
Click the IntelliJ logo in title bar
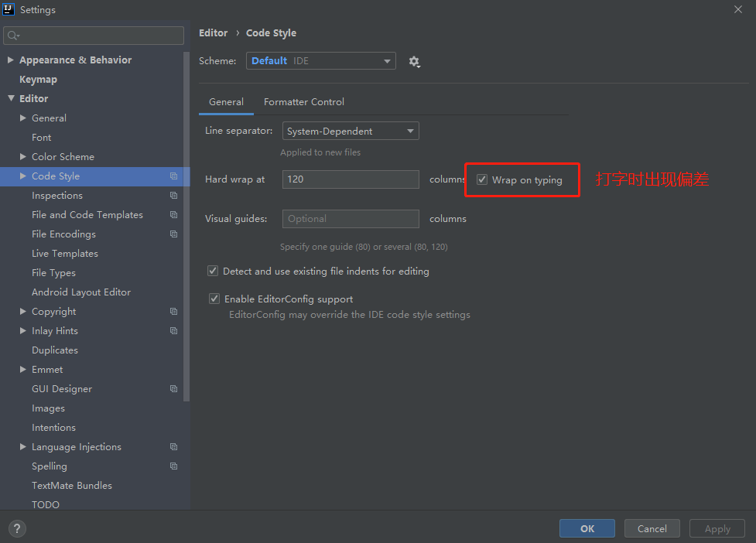tap(9, 9)
